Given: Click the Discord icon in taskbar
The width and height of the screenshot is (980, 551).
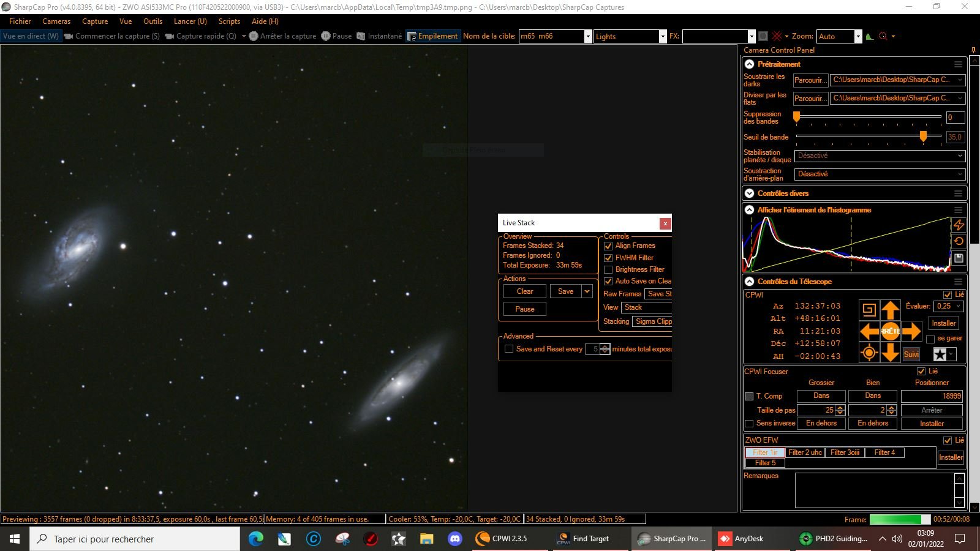Looking at the screenshot, I should coord(454,539).
